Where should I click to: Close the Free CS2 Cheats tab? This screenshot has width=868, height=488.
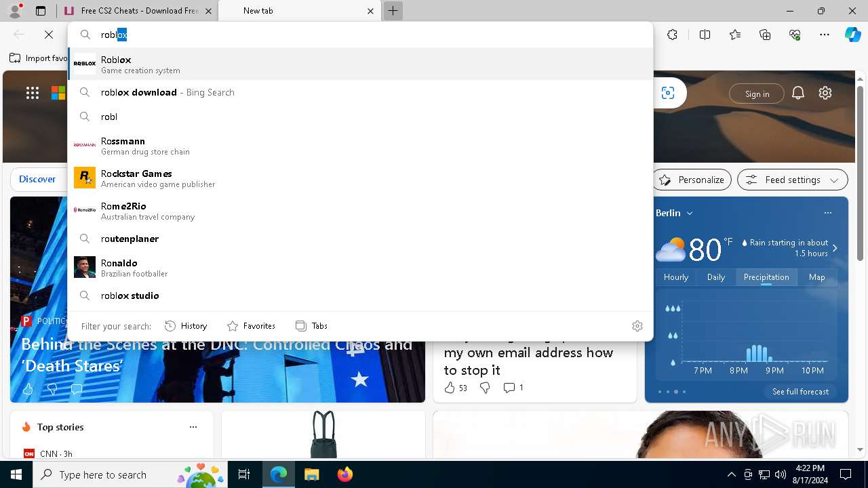208,11
